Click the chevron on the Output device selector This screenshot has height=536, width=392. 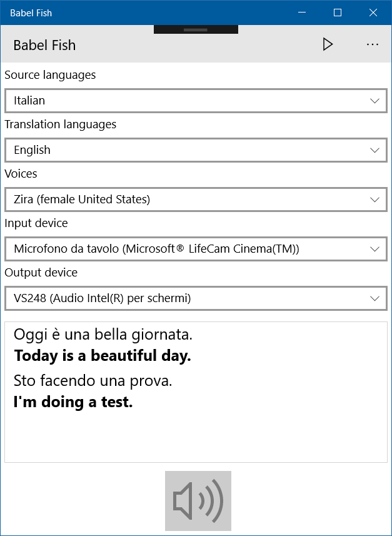(x=374, y=298)
